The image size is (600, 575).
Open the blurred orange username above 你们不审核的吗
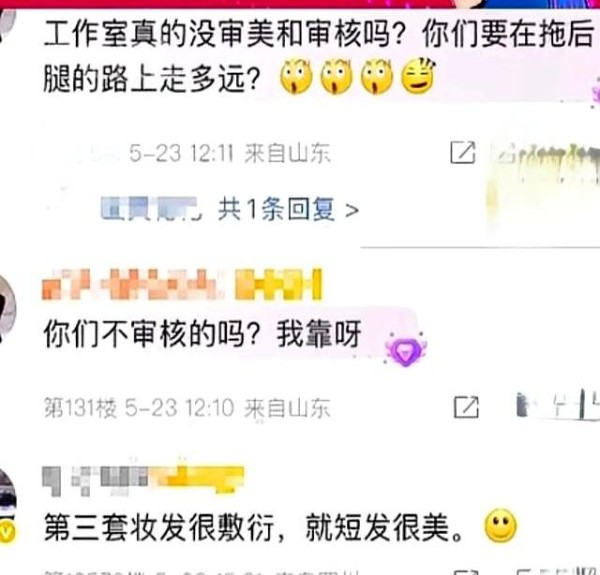point(132,284)
